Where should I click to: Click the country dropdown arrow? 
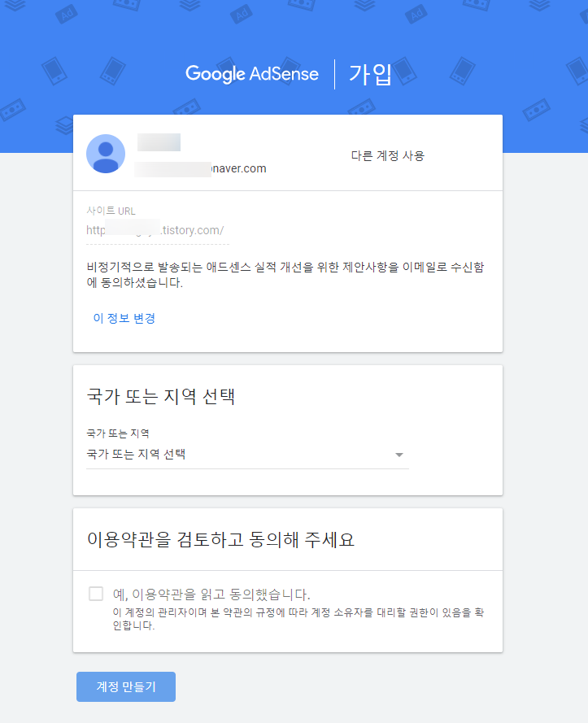399,455
